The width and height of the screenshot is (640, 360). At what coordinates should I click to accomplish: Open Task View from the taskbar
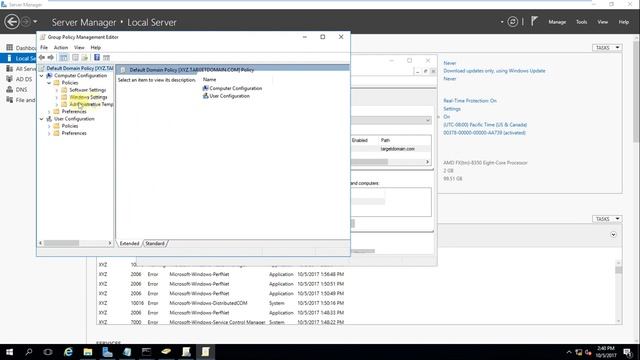[x=48, y=352]
